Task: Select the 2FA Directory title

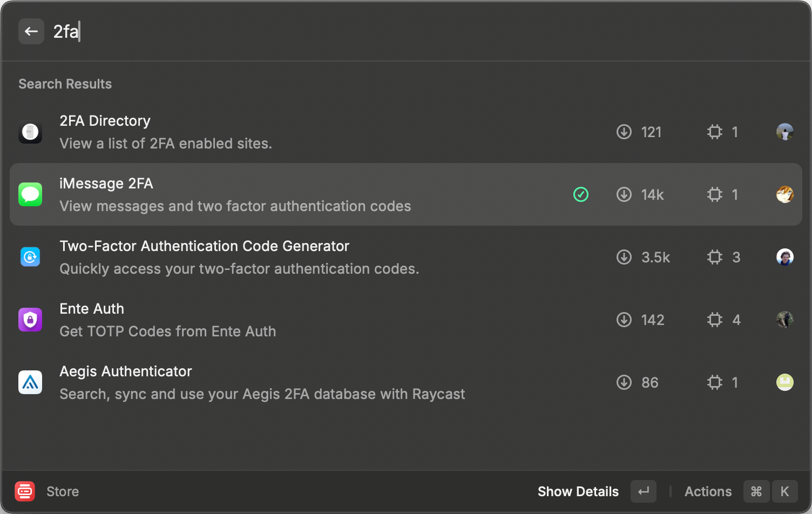Action: (105, 121)
